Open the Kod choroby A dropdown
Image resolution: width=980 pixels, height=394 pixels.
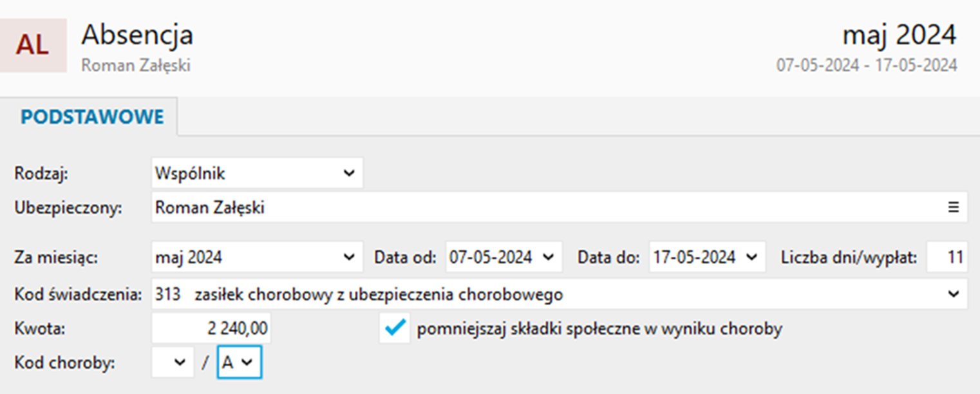(x=240, y=362)
